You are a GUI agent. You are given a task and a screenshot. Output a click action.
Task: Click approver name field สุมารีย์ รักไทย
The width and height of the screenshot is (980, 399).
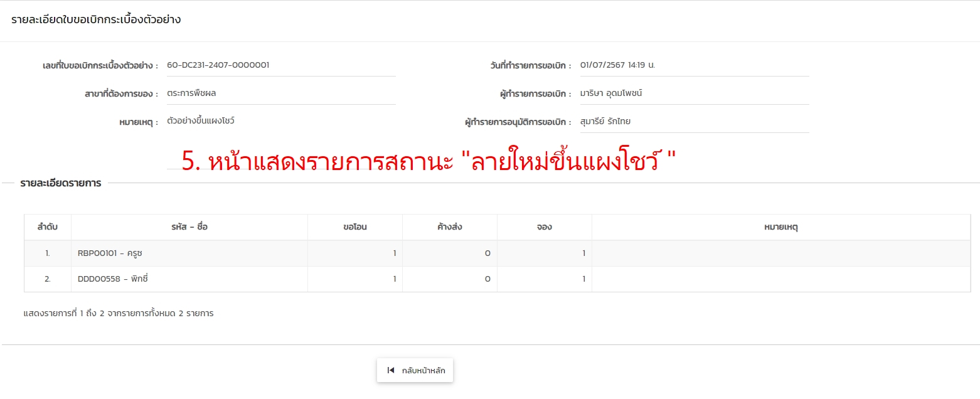[x=694, y=122]
